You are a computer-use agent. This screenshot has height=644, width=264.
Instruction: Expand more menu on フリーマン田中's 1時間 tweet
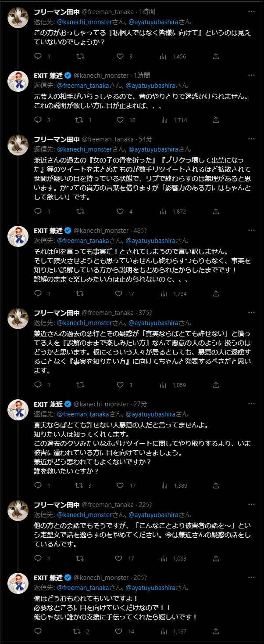251,12
